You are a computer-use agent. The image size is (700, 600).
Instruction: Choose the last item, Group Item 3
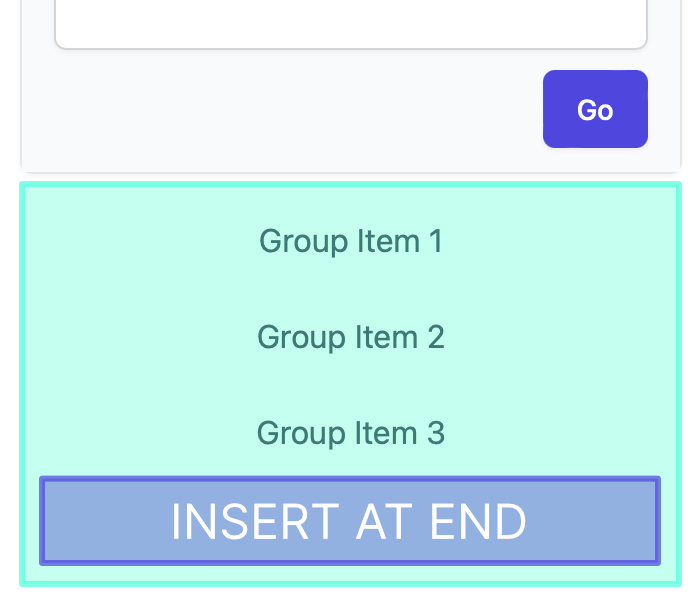point(351,433)
